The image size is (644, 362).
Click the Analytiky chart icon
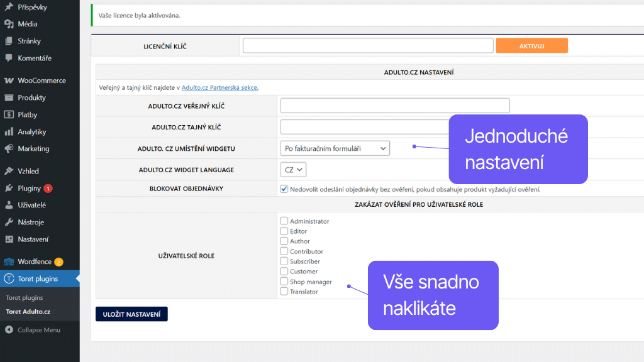[8, 131]
